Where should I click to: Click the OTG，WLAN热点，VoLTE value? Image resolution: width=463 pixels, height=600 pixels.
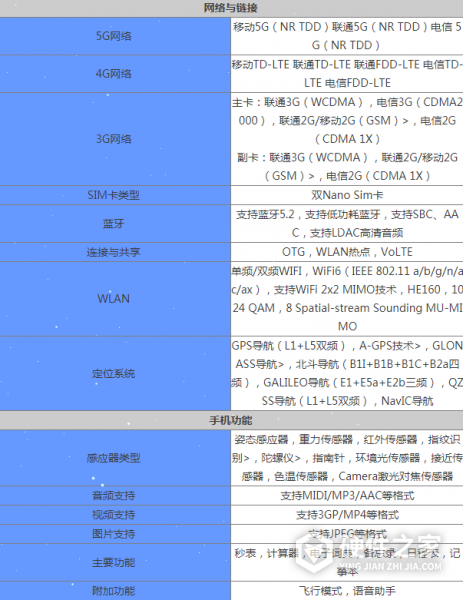pos(347,252)
